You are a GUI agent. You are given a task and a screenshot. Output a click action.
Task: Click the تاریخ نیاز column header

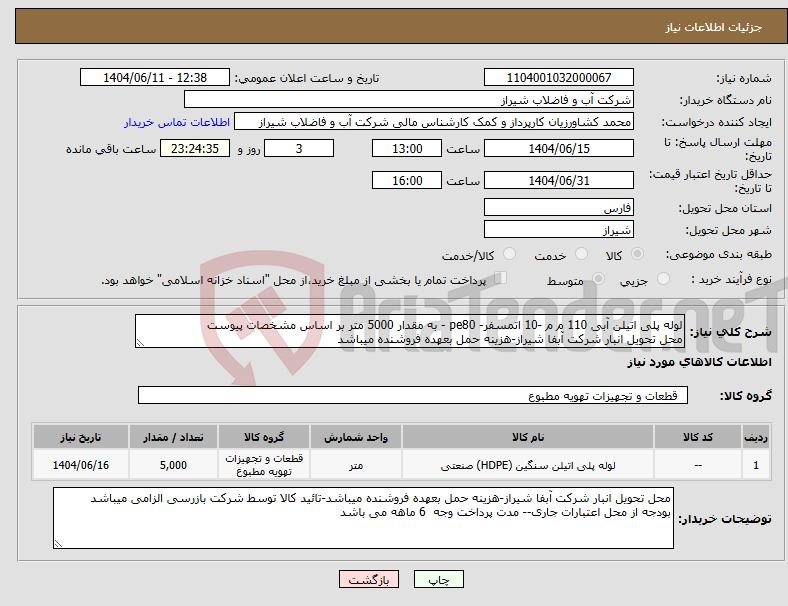81,437
